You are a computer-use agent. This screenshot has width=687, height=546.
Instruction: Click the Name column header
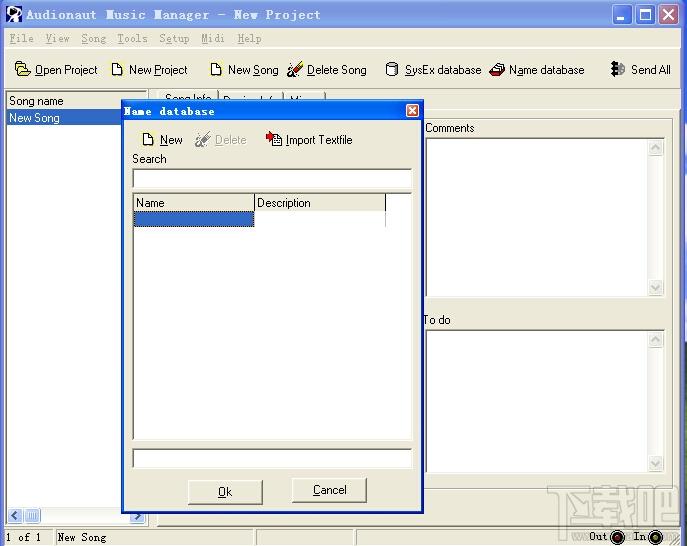click(194, 203)
